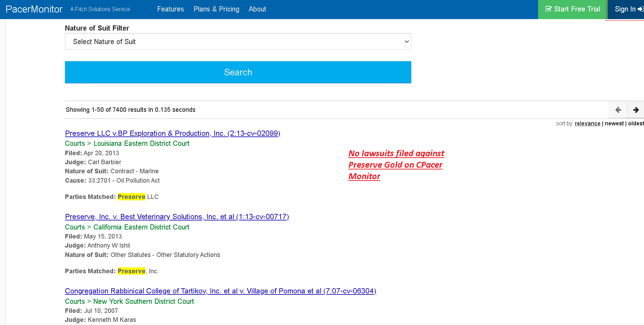Screen dimensions: 644x325
Task: Open Plans & Pricing page
Action: (x=216, y=9)
